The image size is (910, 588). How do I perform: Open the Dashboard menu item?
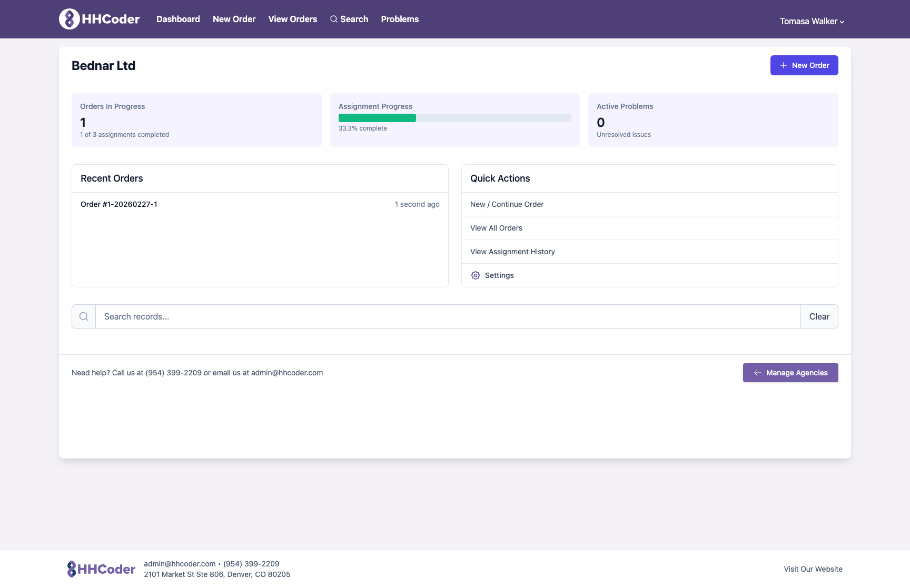178,19
